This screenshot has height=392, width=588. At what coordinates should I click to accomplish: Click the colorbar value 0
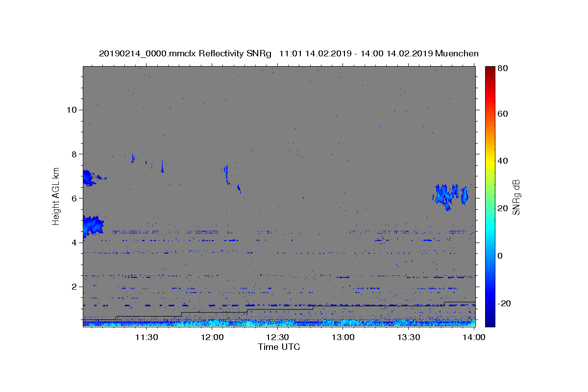pyautogui.click(x=501, y=256)
